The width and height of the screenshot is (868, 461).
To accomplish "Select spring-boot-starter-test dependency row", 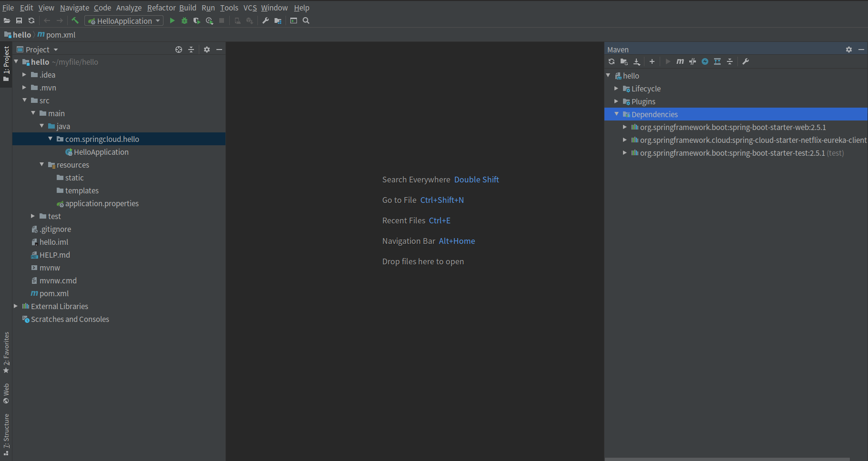I will (x=736, y=153).
